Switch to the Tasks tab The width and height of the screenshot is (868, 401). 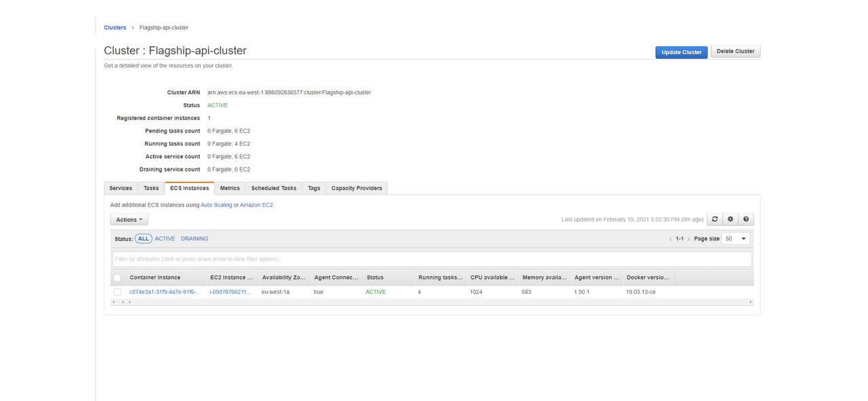coord(151,188)
